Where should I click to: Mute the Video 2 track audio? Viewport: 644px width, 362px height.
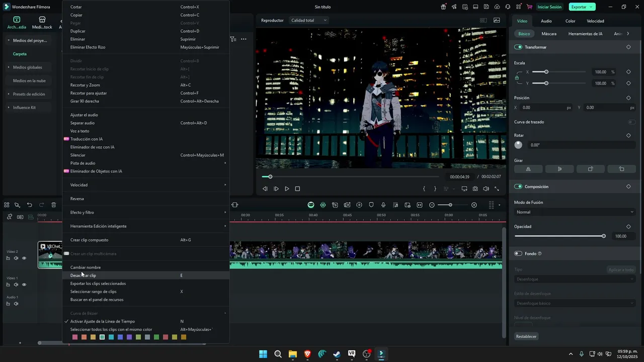pos(16,258)
